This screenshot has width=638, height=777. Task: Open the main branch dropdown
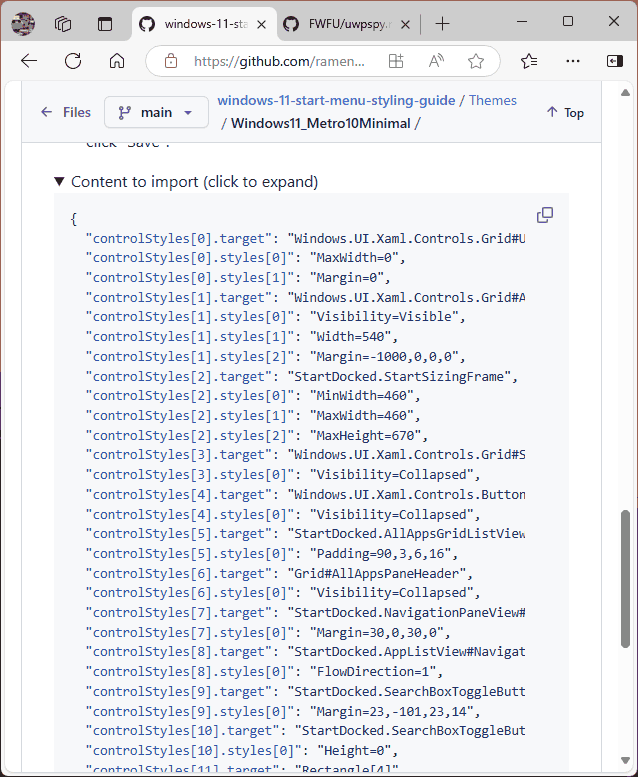(x=155, y=113)
